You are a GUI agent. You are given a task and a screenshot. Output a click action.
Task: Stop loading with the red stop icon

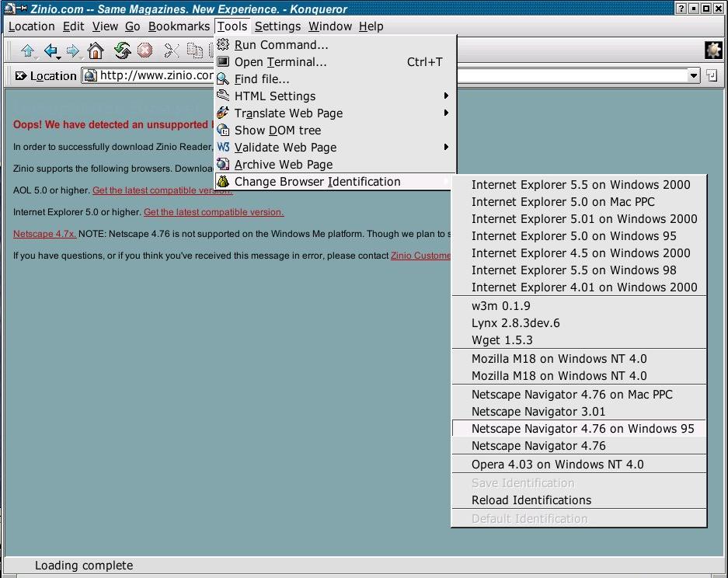[145, 51]
